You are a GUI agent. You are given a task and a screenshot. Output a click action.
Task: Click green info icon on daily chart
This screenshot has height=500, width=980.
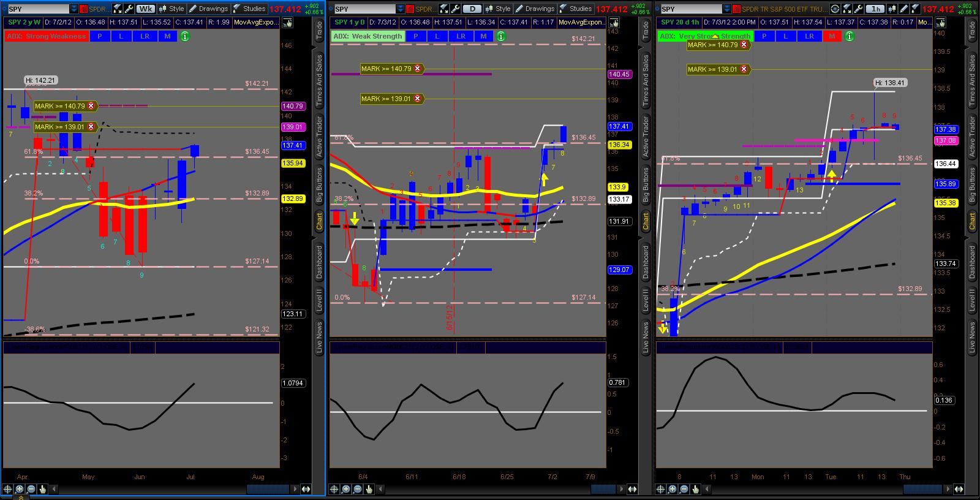point(500,36)
